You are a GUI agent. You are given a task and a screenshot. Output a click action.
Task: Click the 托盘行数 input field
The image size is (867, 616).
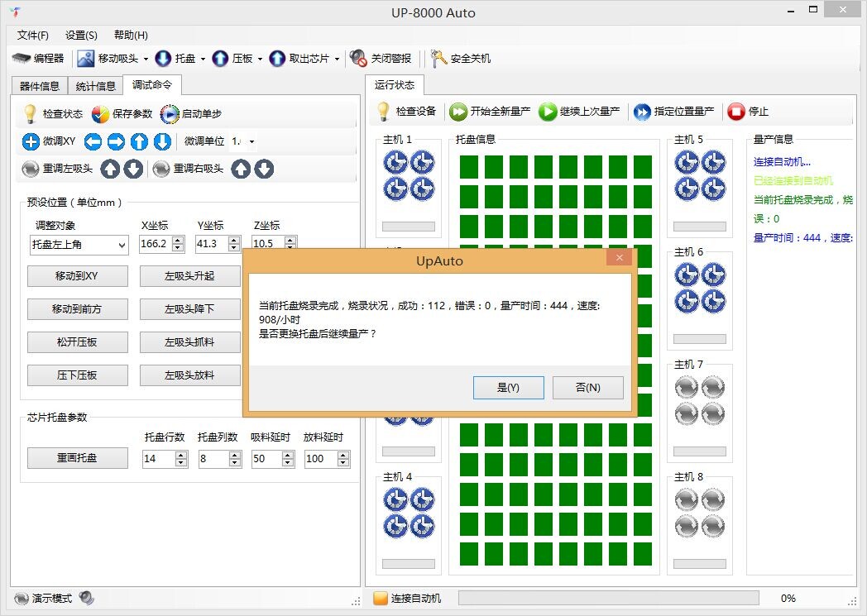coord(158,459)
